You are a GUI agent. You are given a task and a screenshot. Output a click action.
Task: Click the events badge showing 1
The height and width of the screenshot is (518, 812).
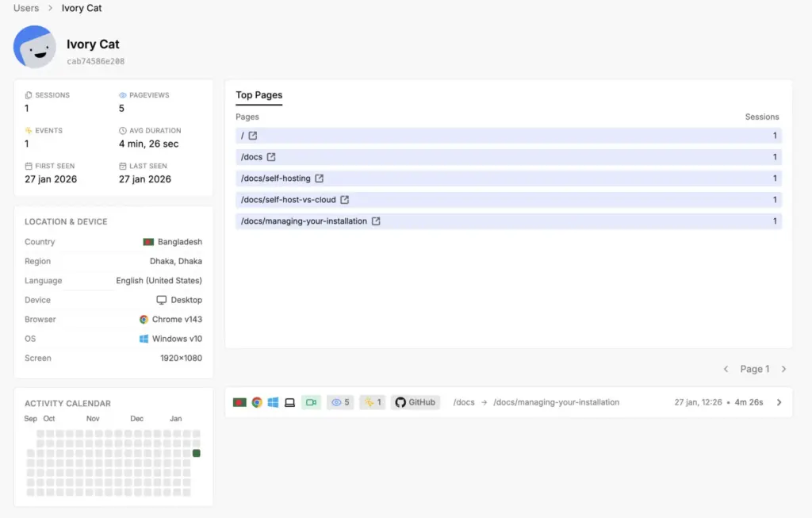[x=372, y=402]
